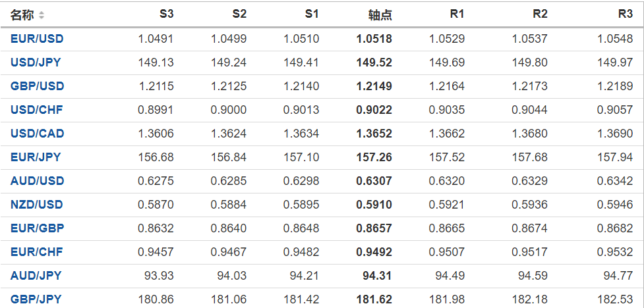Click the R3 column header

(x=626, y=14)
